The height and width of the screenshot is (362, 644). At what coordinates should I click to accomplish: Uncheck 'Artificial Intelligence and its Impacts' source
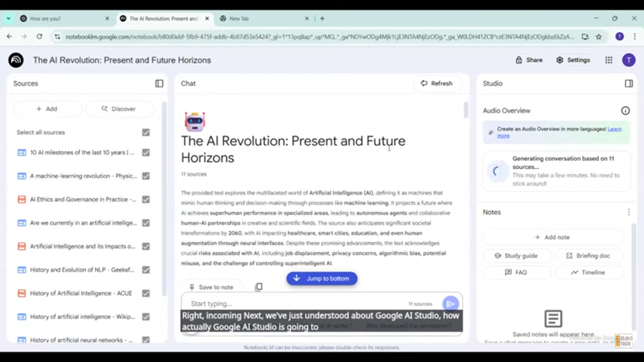tap(146, 246)
